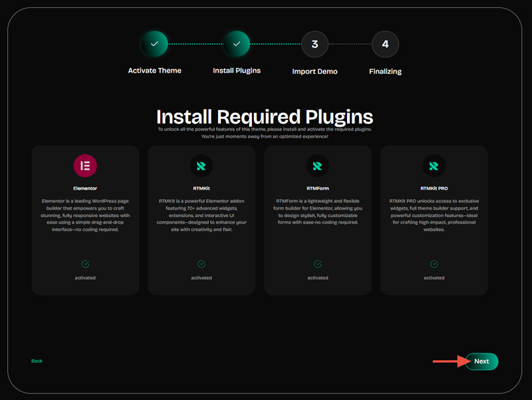Viewport: 532px width, 400px height.
Task: Click the RTMKit PRO plugin logo icon
Action: (434, 166)
